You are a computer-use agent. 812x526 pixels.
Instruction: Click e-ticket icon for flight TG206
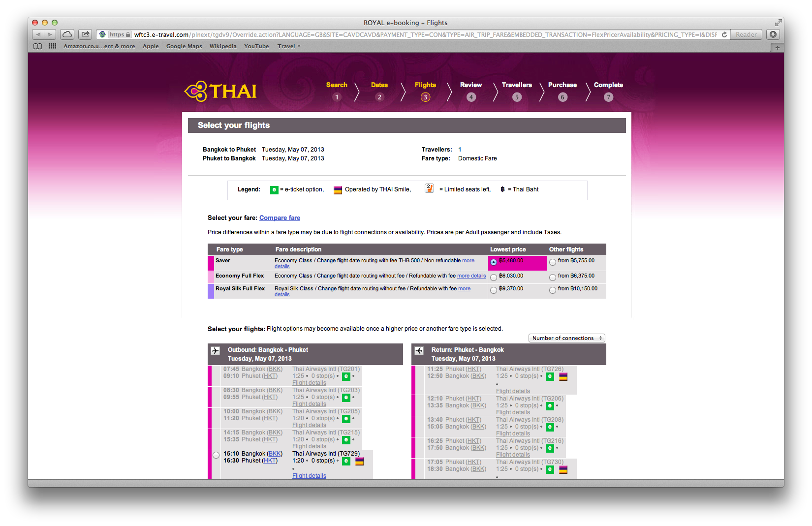550,406
